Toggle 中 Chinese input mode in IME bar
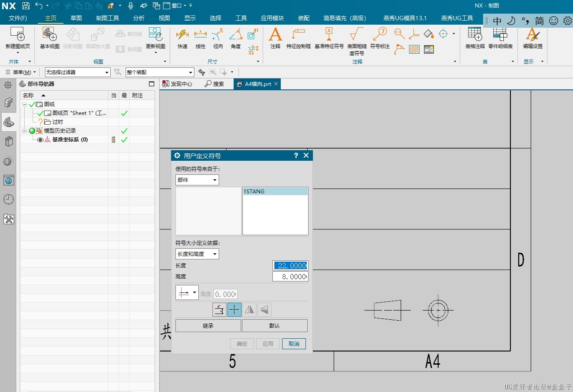The width and height of the screenshot is (573, 392). pos(497,21)
